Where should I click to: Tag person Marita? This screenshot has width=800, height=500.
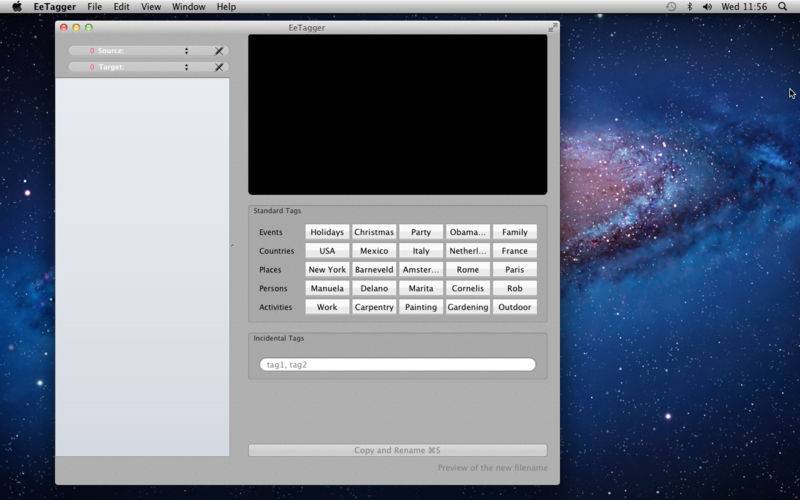(x=421, y=288)
